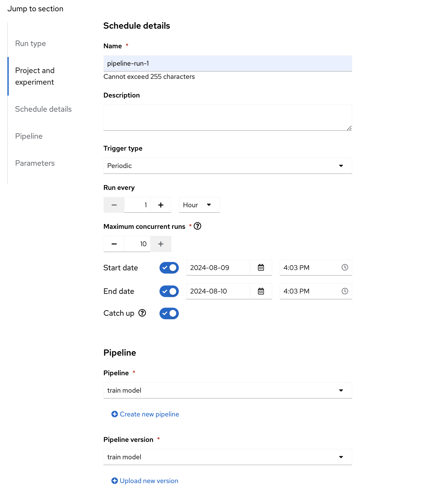
Task: Decrease Maximum concurrent runs with minus
Action: [114, 244]
